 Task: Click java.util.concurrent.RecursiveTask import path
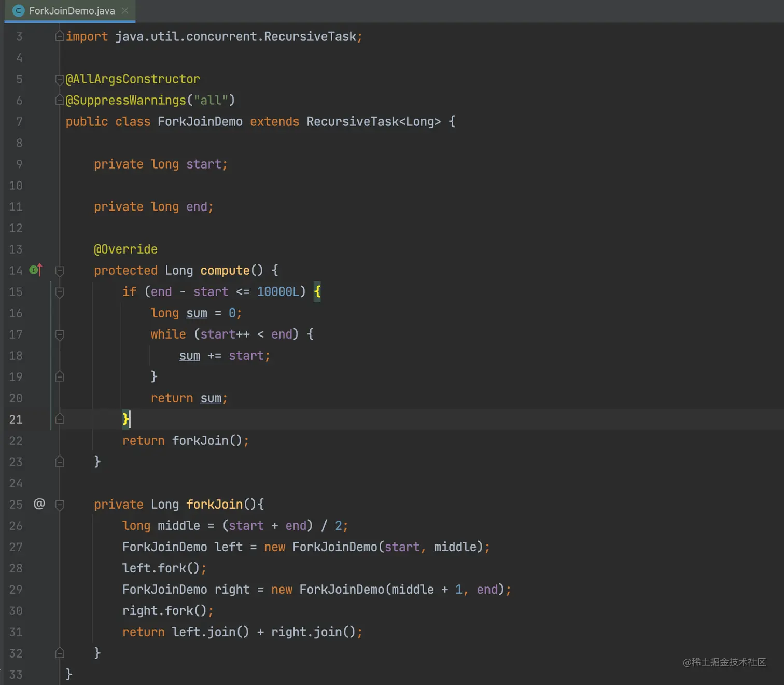point(236,37)
